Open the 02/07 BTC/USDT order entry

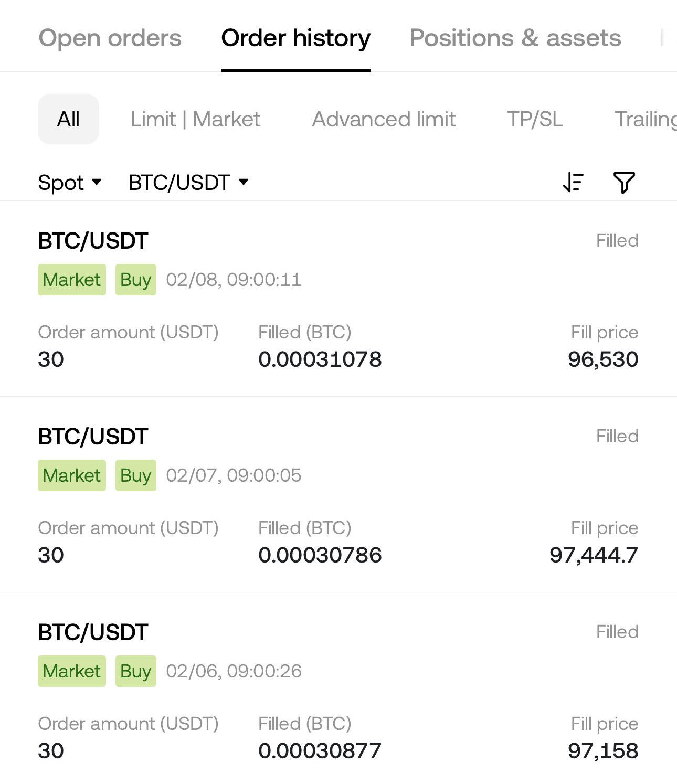338,495
